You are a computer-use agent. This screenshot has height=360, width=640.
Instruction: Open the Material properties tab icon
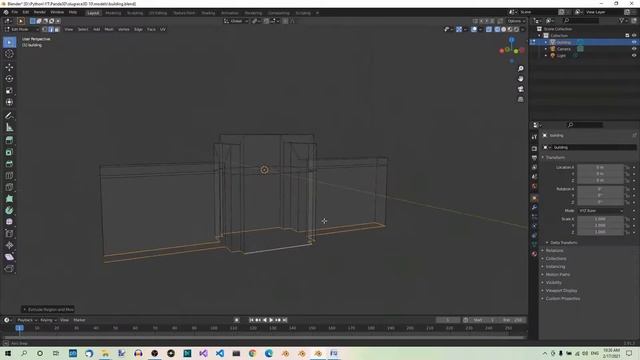point(534,253)
